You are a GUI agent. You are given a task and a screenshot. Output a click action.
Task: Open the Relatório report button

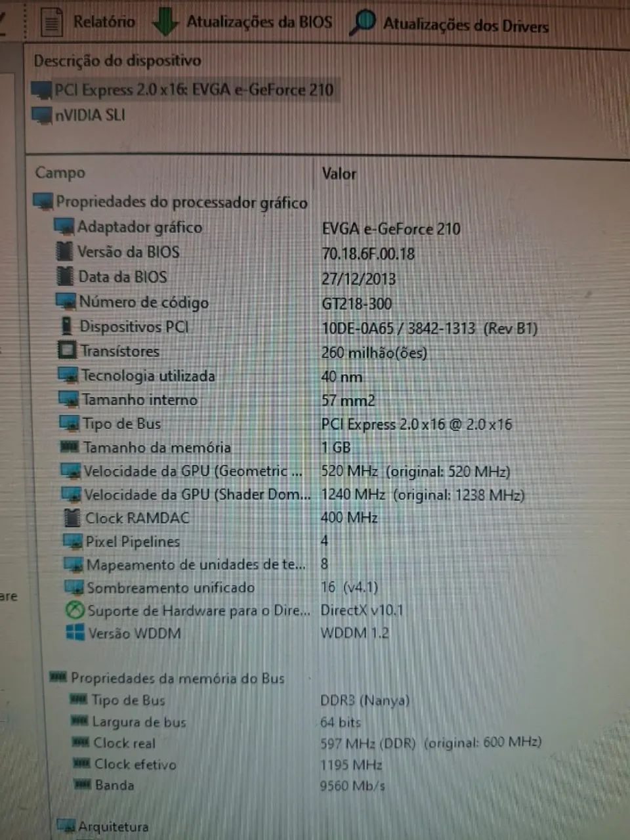tap(87, 22)
